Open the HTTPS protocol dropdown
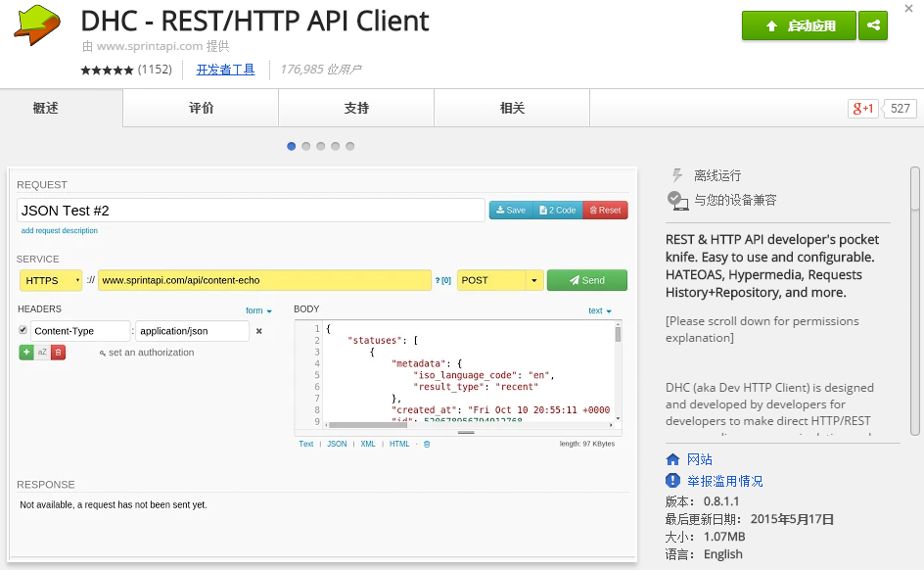 point(51,280)
